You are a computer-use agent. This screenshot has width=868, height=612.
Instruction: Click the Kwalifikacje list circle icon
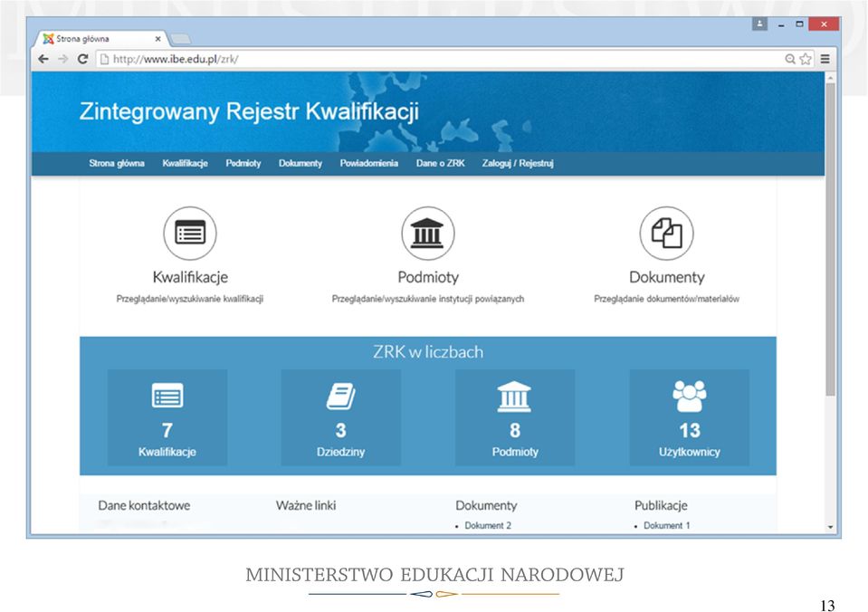pyautogui.click(x=190, y=234)
